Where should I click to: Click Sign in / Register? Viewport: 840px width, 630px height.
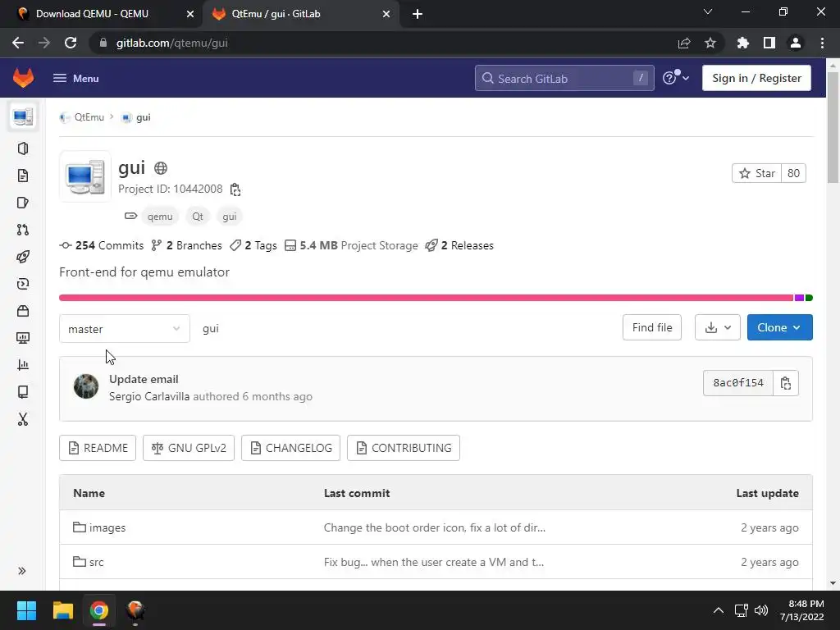click(x=756, y=78)
